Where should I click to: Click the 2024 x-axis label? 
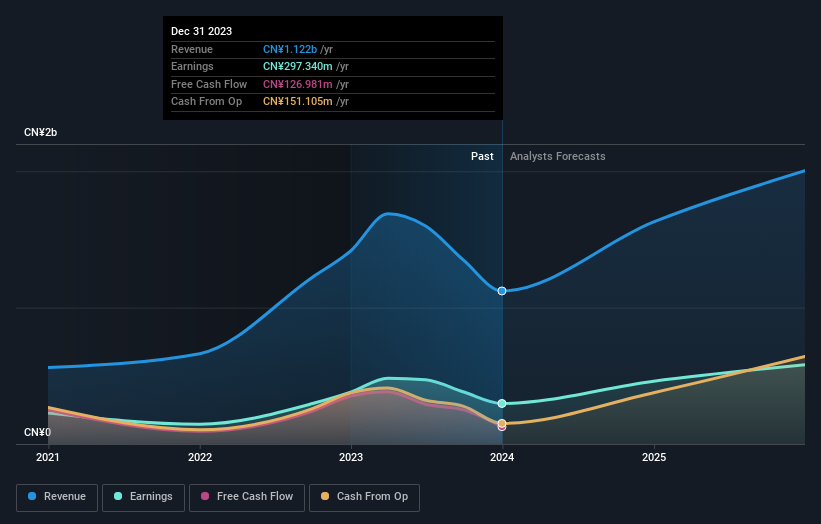[x=502, y=458]
